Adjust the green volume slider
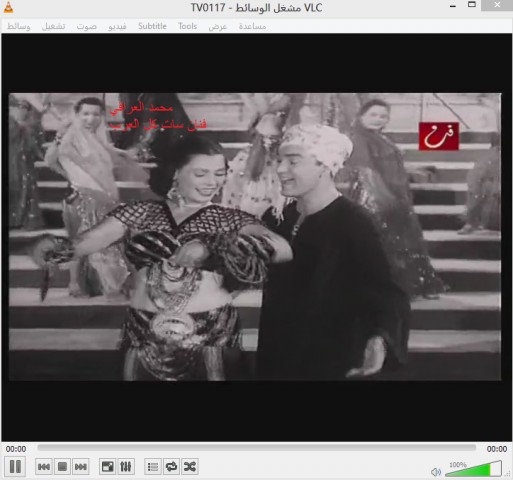 tap(473, 469)
